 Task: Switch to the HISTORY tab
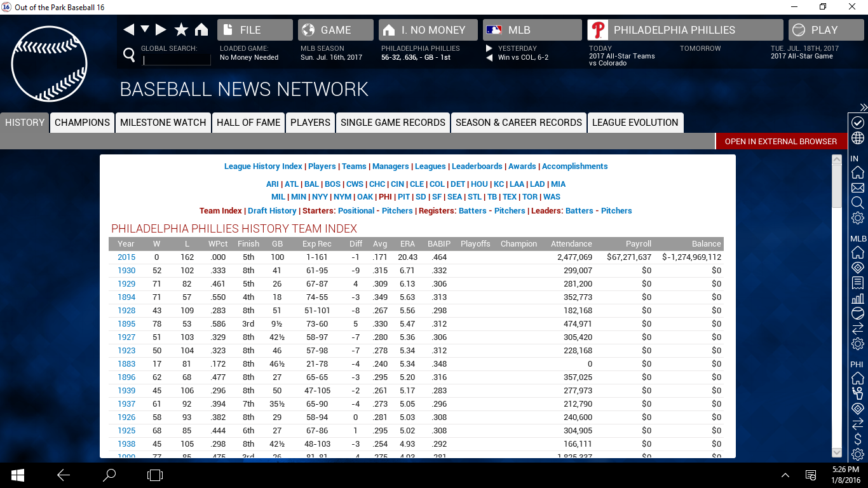click(x=25, y=123)
